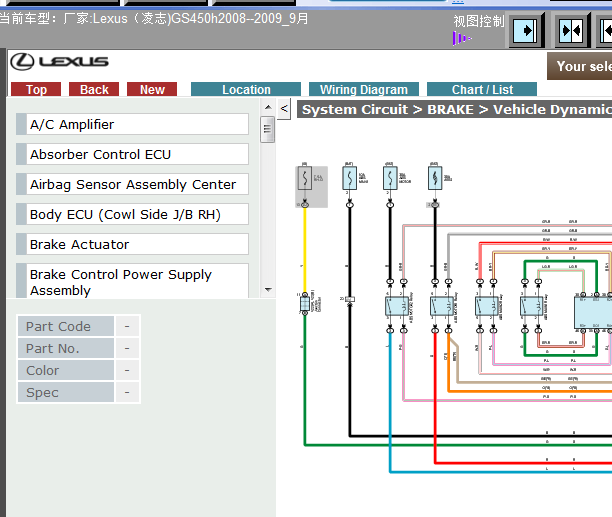Select Absorber Control ECU item

(132, 154)
